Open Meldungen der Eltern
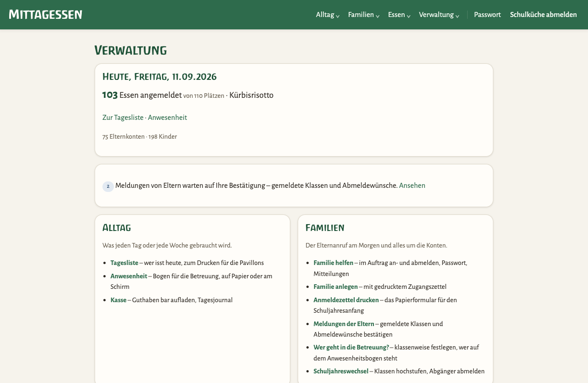The image size is (588, 383). coord(344,324)
